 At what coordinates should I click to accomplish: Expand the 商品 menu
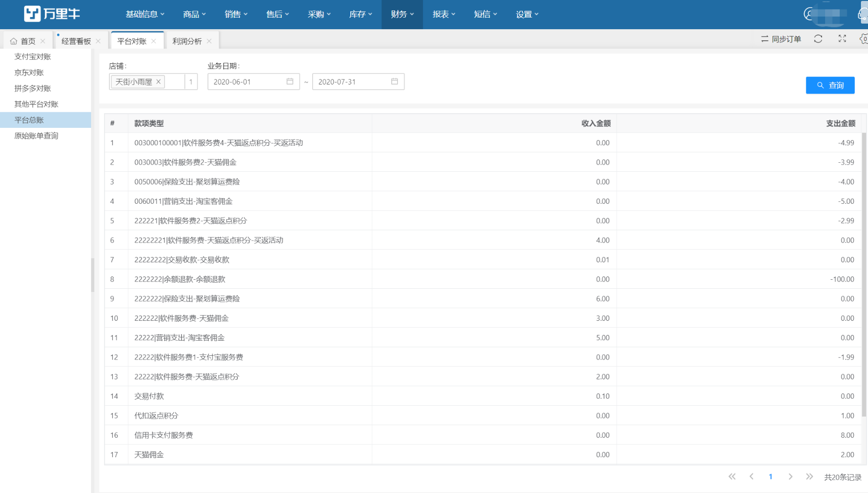tap(194, 14)
